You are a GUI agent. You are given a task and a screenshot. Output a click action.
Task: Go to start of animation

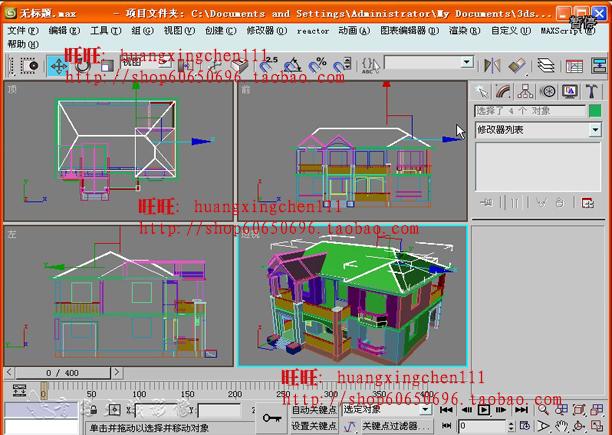click(x=447, y=410)
